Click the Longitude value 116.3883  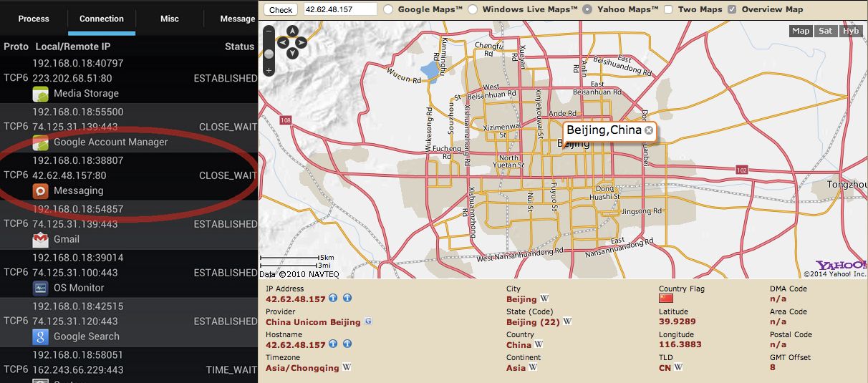[680, 345]
